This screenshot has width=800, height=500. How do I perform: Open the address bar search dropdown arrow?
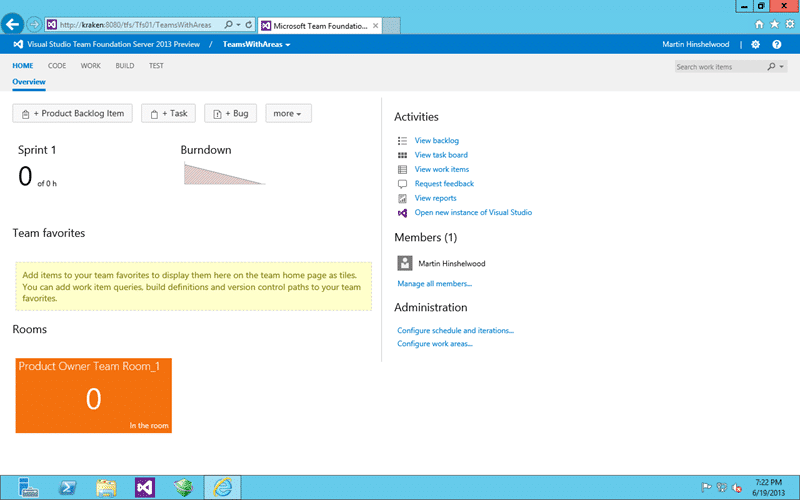(238, 24)
